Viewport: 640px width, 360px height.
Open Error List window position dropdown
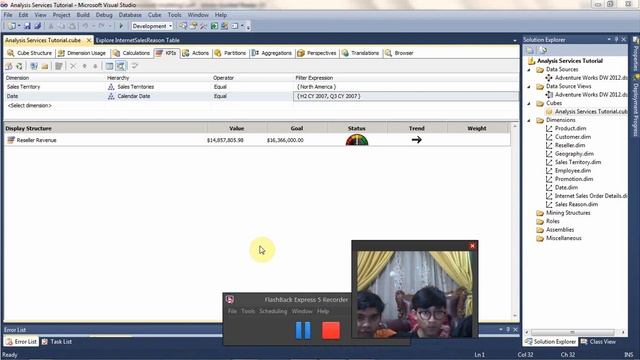click(x=501, y=329)
